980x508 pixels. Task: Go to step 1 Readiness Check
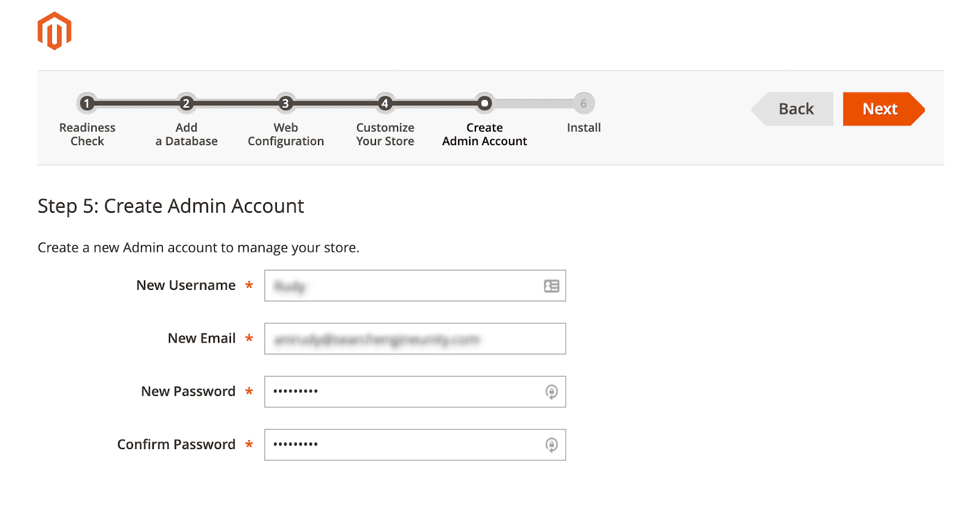tap(87, 104)
